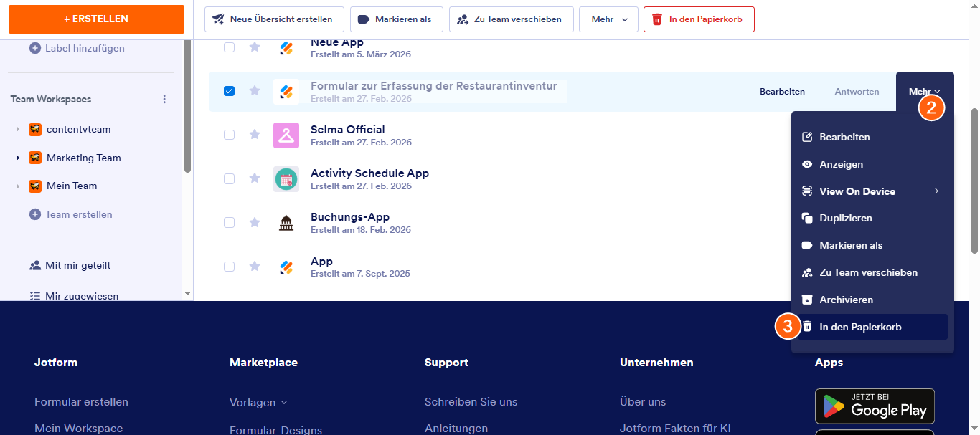Click the Jotform logo icon of App row
The width and height of the screenshot is (980, 435).
286,267
